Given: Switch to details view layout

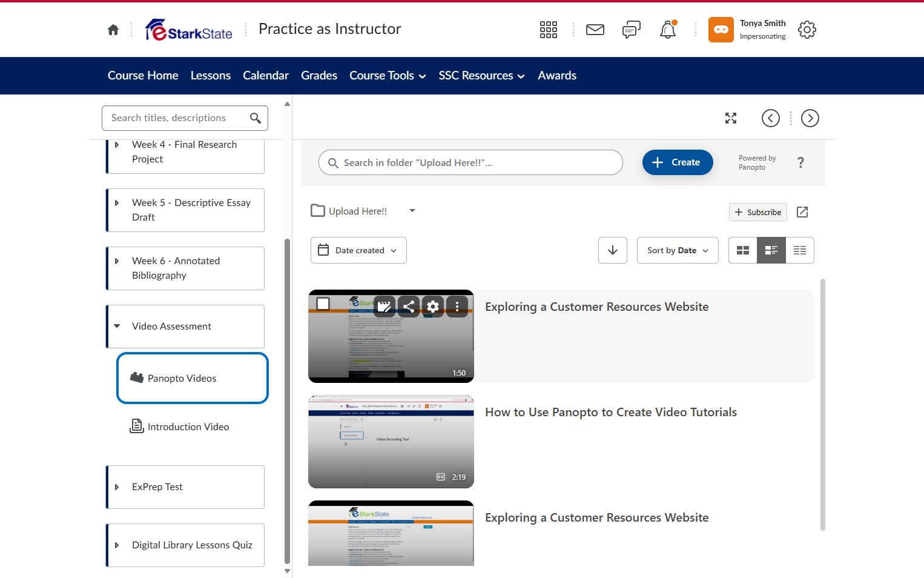Looking at the screenshot, I should pyautogui.click(x=771, y=250).
